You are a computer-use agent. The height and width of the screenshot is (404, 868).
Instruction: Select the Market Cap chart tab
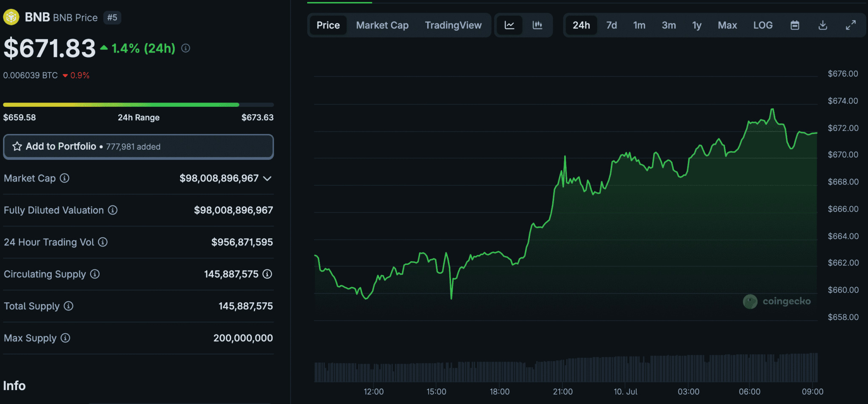coord(382,25)
